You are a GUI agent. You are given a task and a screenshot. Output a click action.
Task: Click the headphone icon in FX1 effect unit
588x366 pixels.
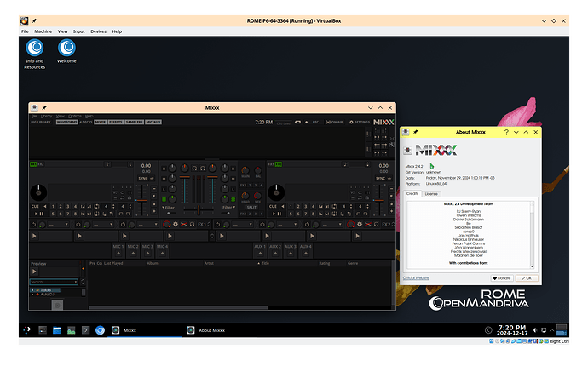click(192, 225)
